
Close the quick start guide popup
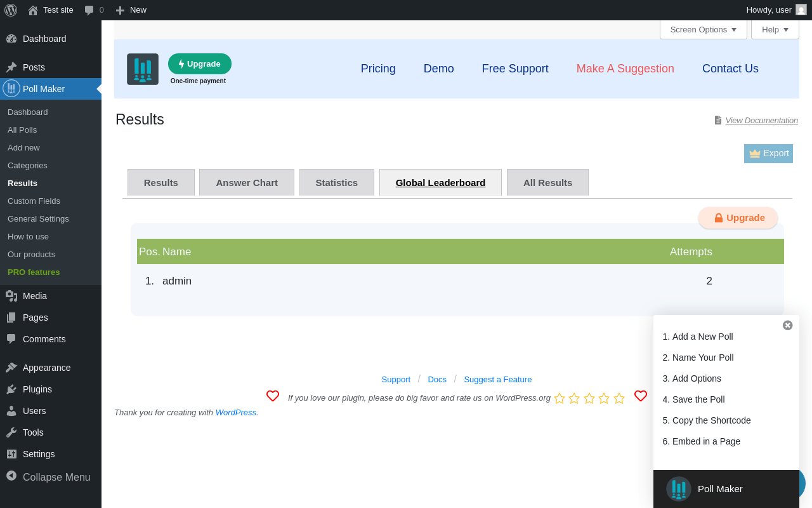point(788,325)
